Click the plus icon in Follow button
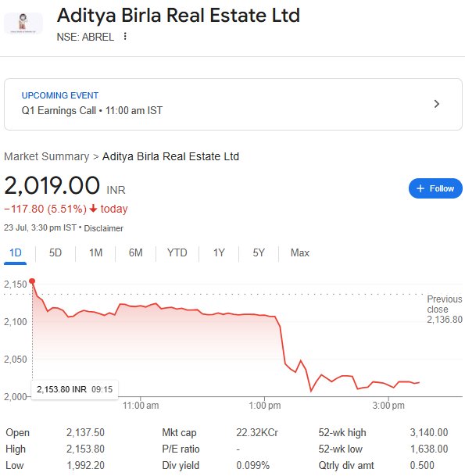 point(420,188)
